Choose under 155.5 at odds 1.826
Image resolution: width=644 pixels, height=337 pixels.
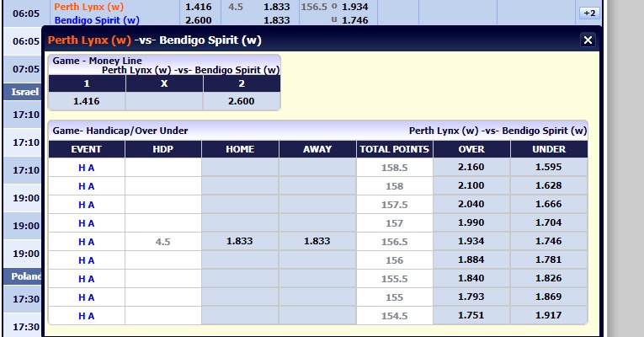(x=549, y=278)
